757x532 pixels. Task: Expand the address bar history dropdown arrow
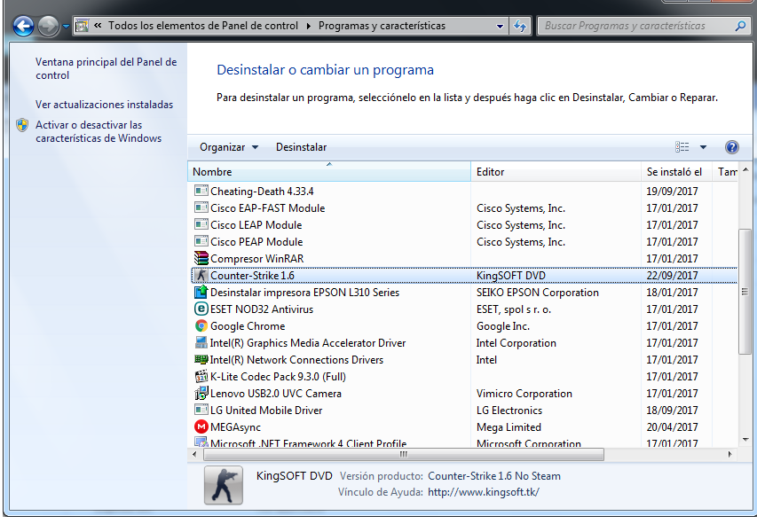(x=501, y=26)
